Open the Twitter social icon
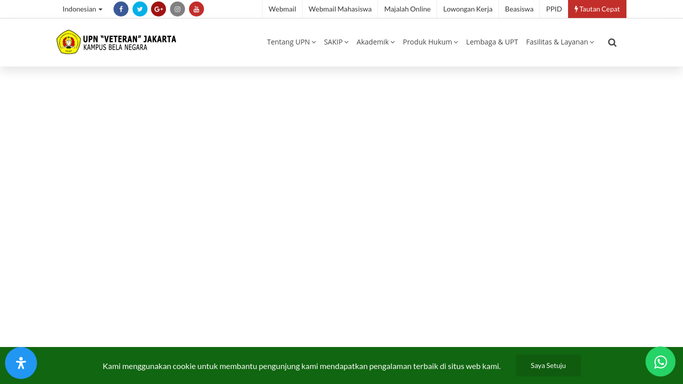683x384 pixels. 140,9
